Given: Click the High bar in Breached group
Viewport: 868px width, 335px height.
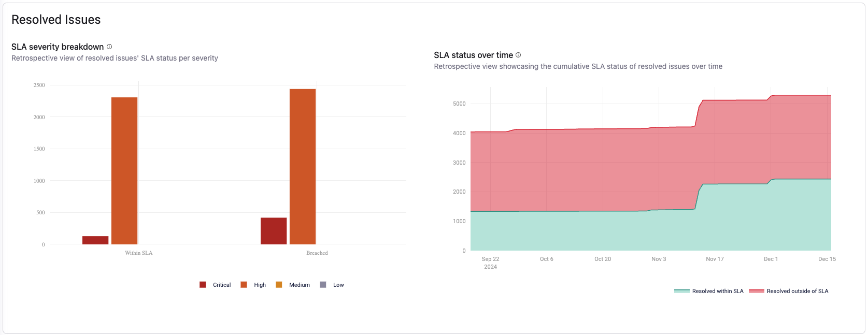Looking at the screenshot, I should tap(303, 167).
